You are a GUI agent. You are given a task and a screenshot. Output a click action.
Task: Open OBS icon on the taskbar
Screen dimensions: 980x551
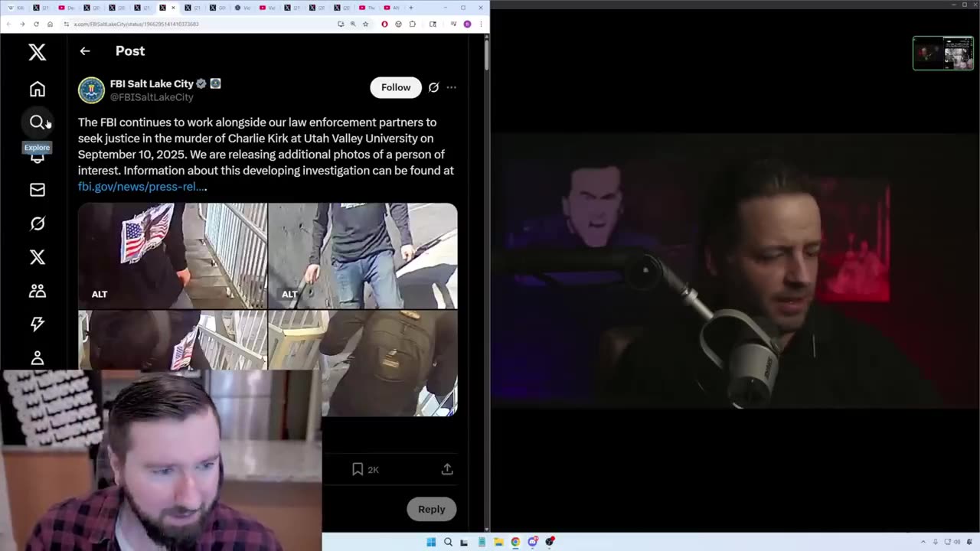[549, 542]
